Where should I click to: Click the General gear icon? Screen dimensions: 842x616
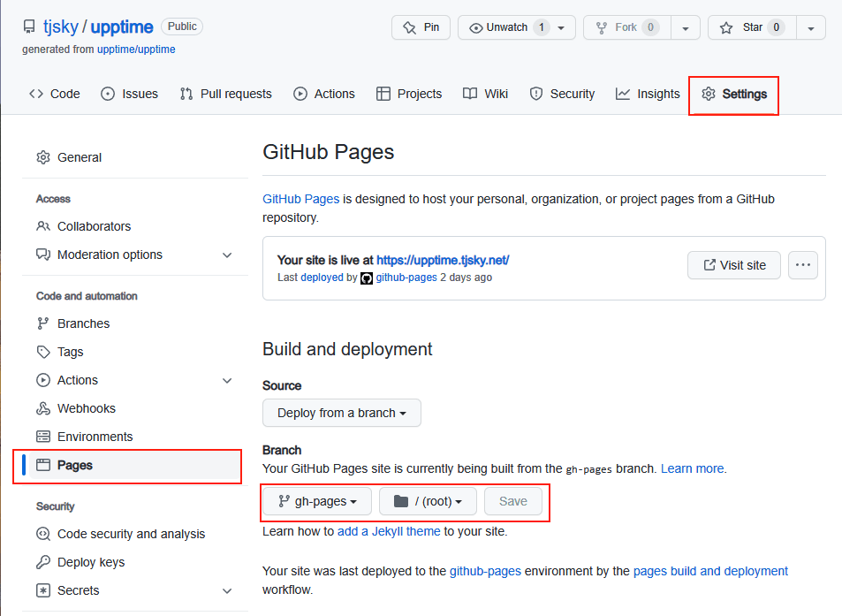point(43,157)
